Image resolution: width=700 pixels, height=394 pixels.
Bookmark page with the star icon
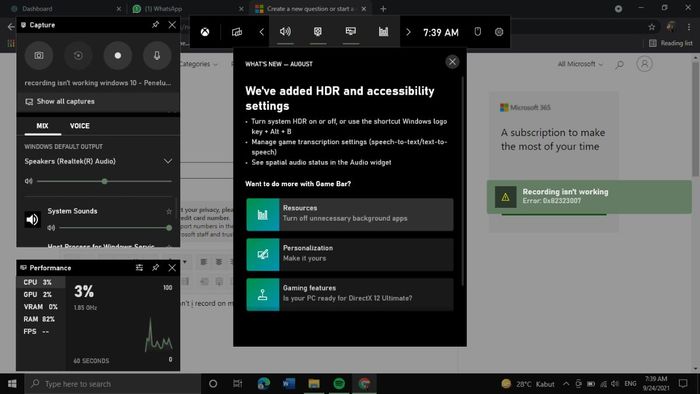652,27
